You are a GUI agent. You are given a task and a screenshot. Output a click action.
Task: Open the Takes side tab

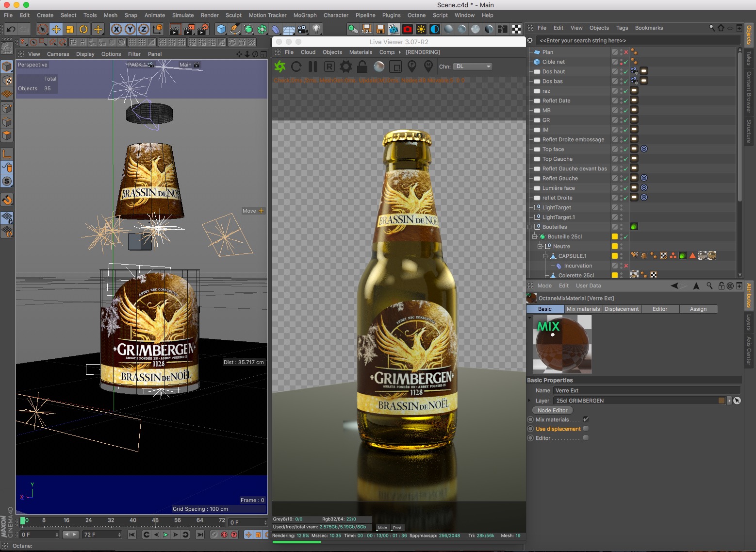pos(749,58)
